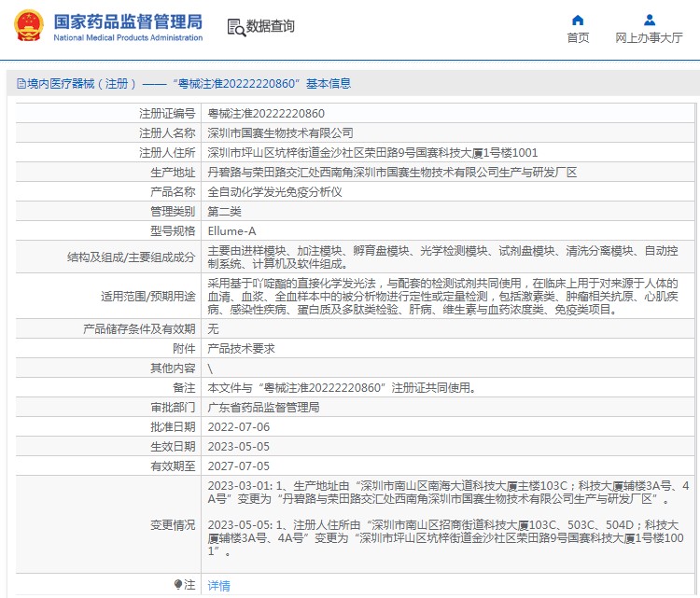The height and width of the screenshot is (598, 700).
Task: Select storage conditions value 无
Action: 213,329
